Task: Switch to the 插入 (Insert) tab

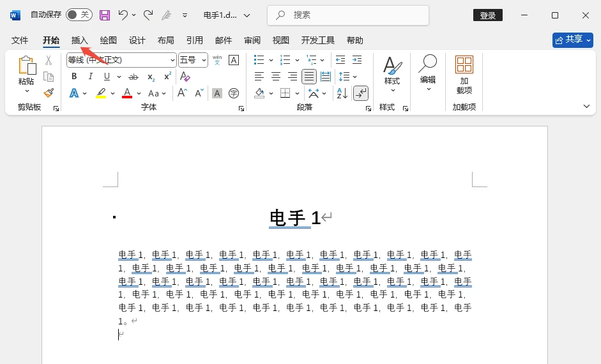Action: coord(80,40)
